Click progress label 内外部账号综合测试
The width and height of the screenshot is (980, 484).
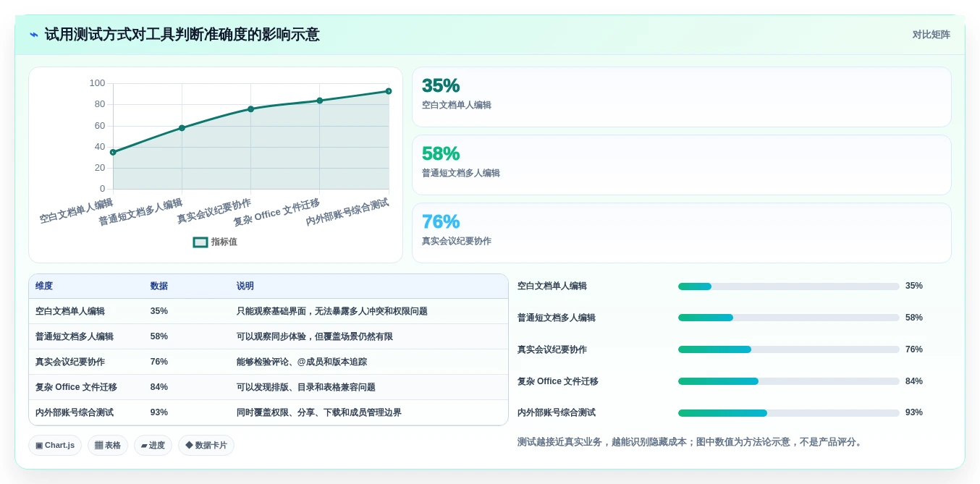pos(557,412)
